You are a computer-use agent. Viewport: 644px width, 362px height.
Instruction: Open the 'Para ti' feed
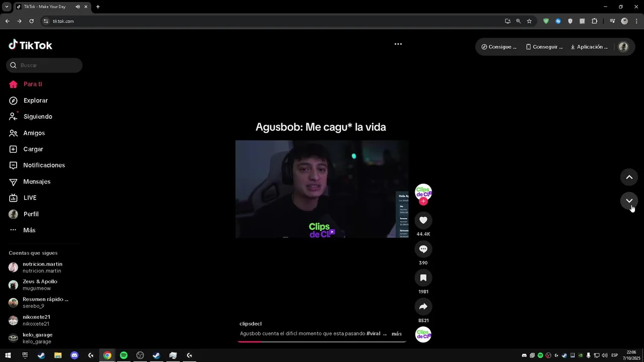coord(25,84)
